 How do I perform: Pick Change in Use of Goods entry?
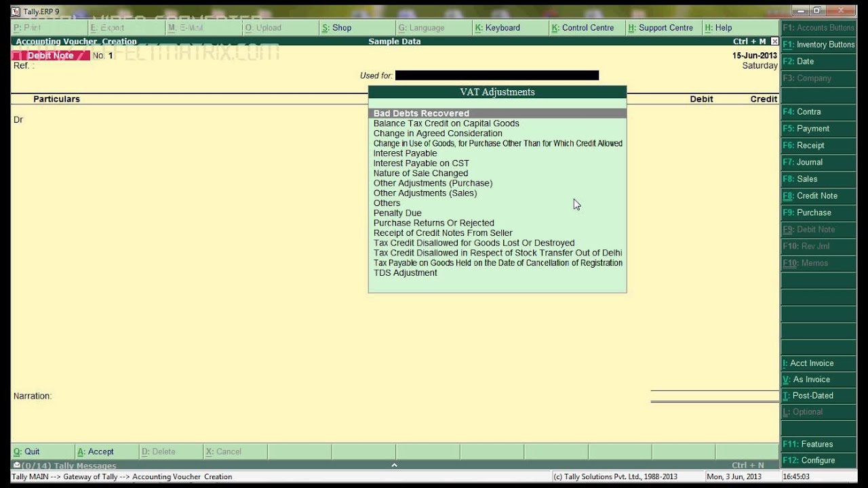(498, 144)
